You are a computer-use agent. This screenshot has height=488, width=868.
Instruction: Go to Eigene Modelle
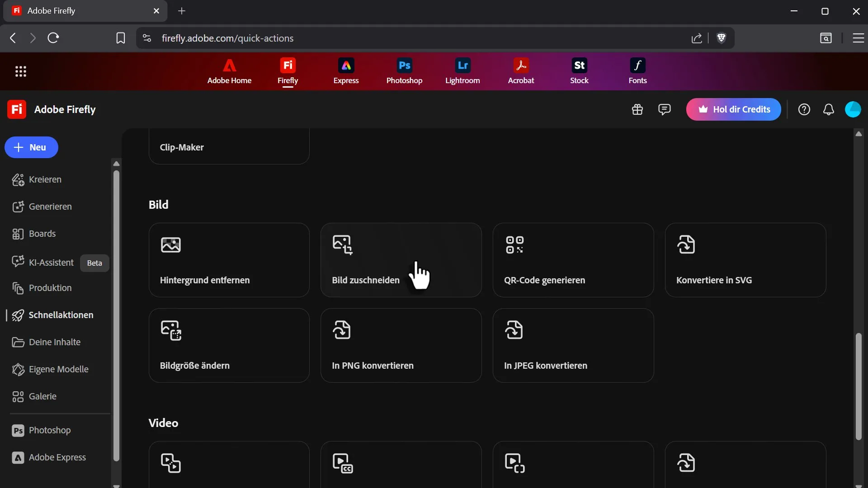pos(50,369)
